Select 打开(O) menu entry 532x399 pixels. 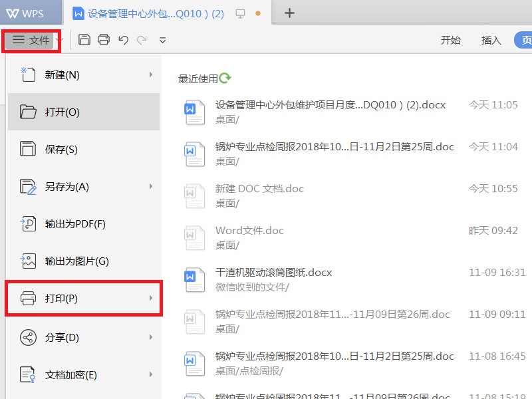[84, 112]
